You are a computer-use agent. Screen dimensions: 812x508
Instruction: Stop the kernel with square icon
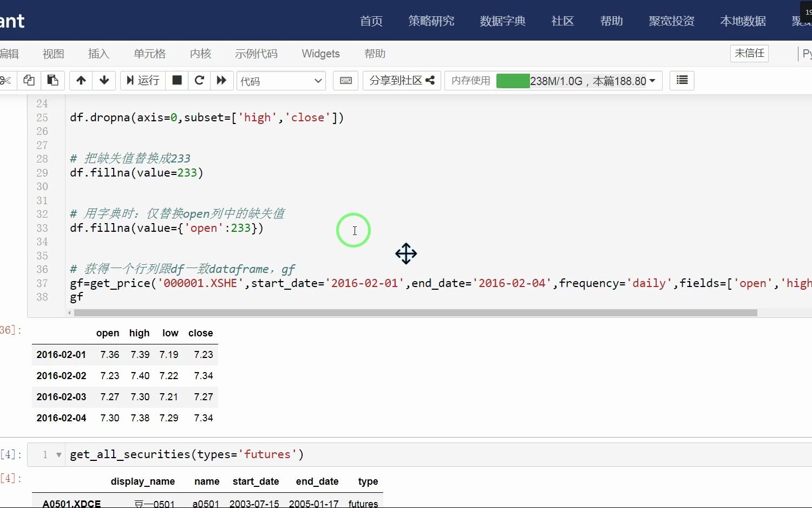click(x=177, y=81)
